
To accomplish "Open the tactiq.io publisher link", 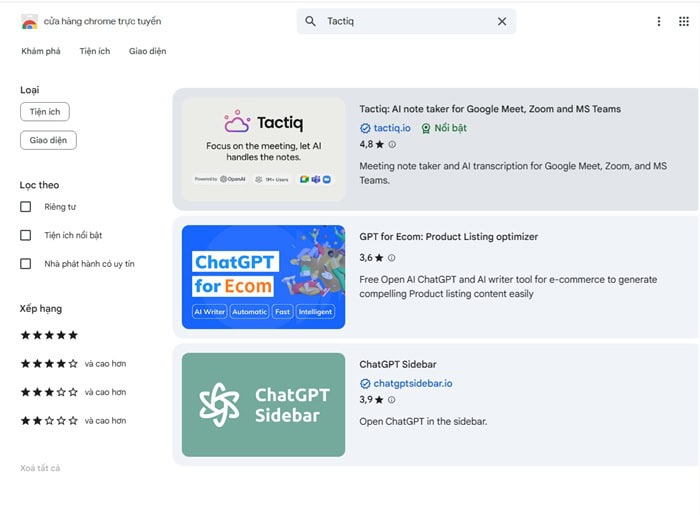I will [392, 128].
